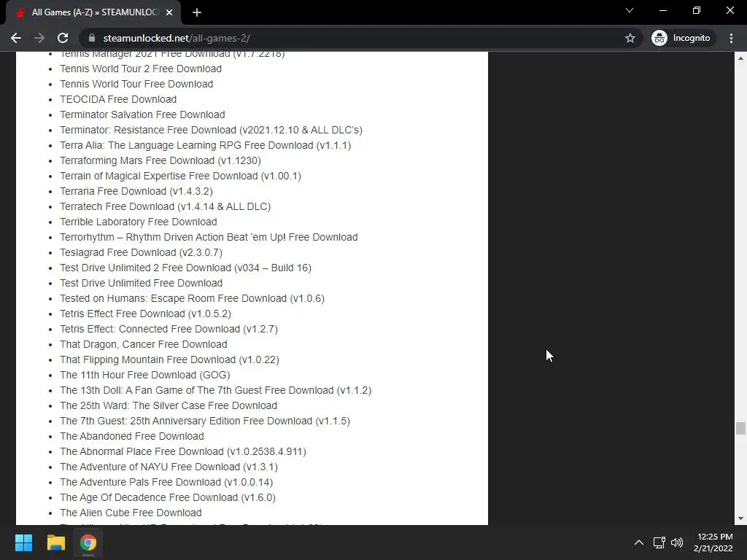The image size is (747, 560).
Task: Select the All Games (A-Z) STEAMUNLOCKED tab
Action: pyautogui.click(x=93, y=12)
